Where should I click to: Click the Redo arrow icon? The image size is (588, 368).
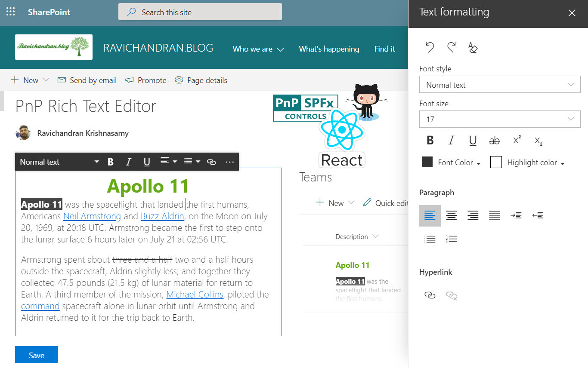[x=451, y=47]
